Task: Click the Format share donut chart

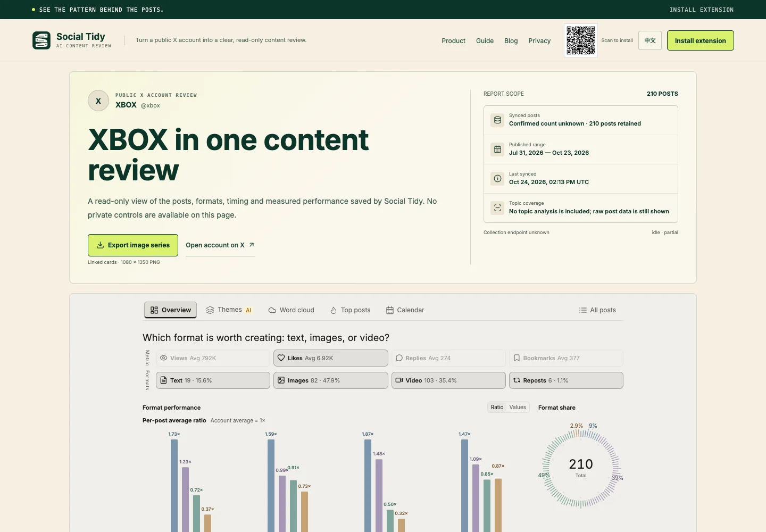Action: pos(581,468)
